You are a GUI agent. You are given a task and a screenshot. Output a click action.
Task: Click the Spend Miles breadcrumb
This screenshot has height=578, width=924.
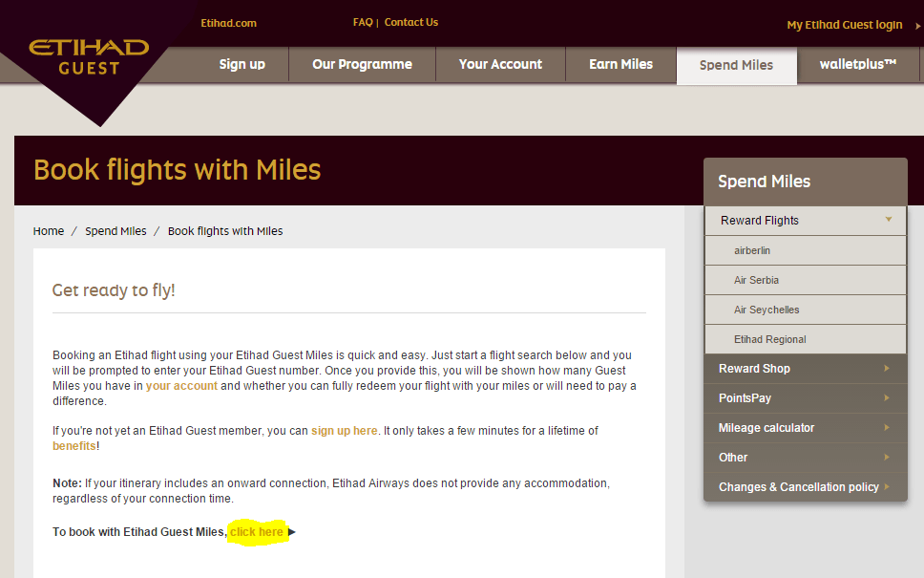click(115, 231)
